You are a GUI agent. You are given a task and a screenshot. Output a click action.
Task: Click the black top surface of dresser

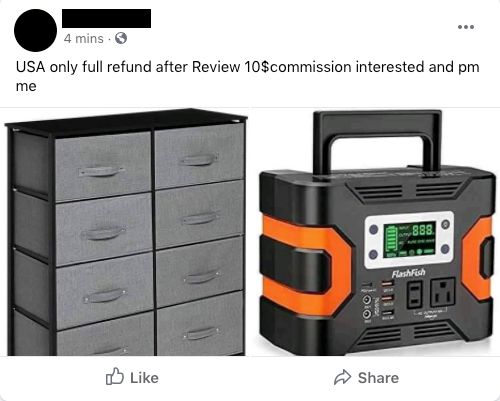click(127, 121)
